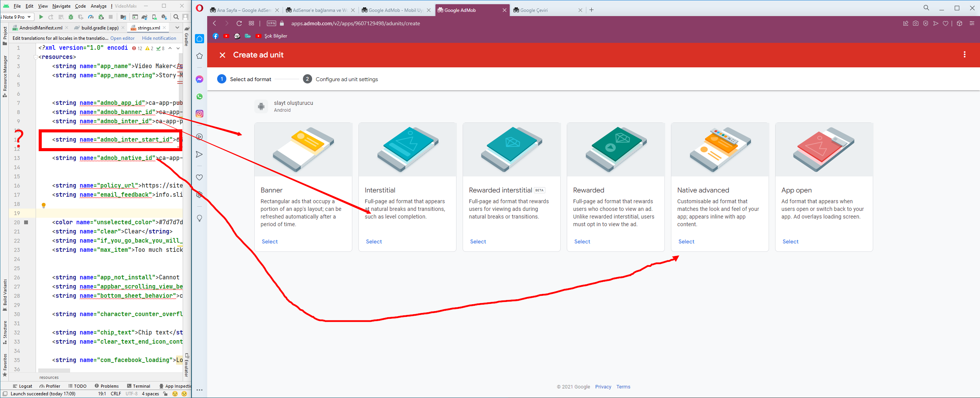
Task: Toggle the VPN badge in address bar
Action: [271, 23]
